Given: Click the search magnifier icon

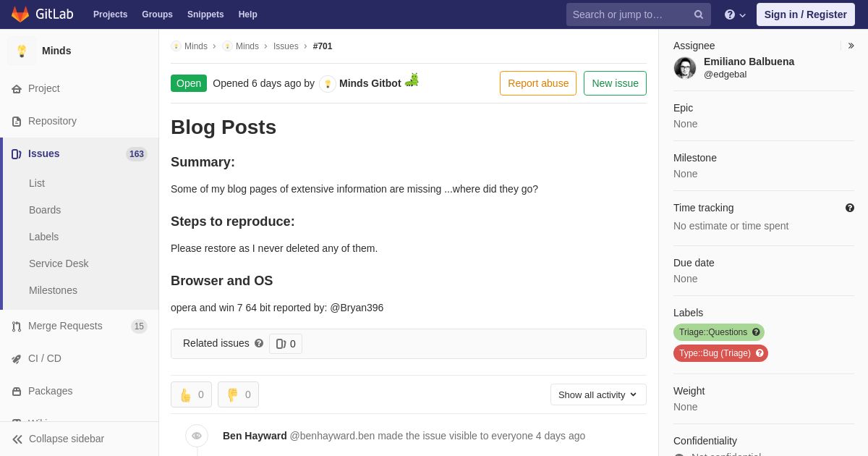Looking at the screenshot, I should pyautogui.click(x=699, y=14).
